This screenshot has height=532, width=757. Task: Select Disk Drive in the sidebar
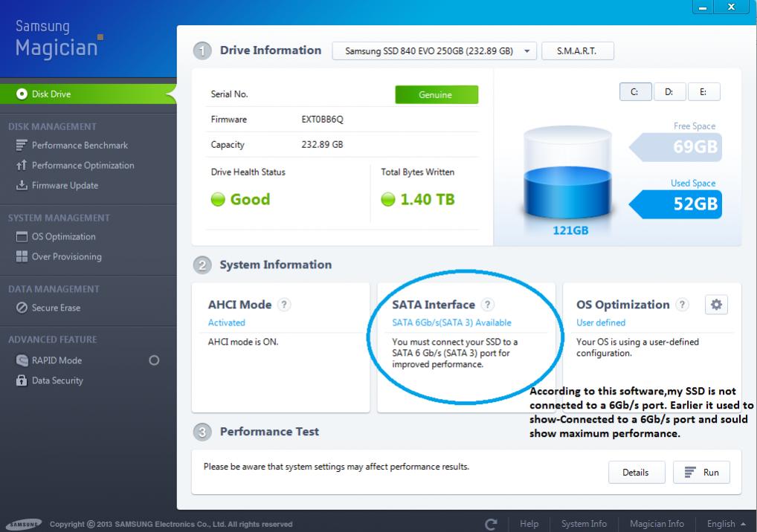51,94
